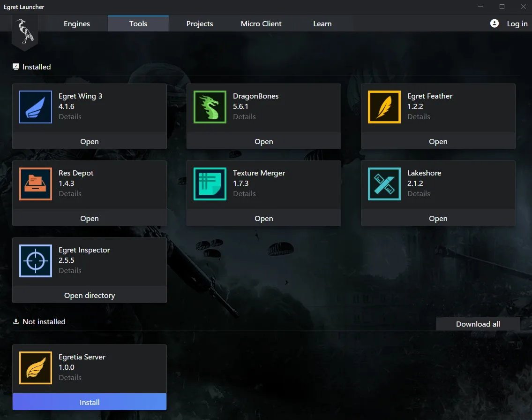532x420 pixels.
Task: View Details for Texture Merger
Action: point(244,193)
